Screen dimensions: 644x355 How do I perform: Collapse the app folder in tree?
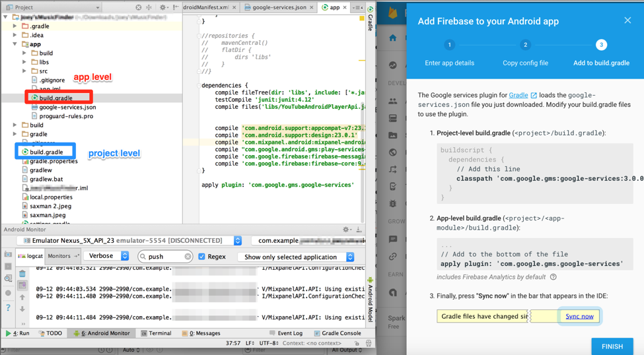point(15,44)
